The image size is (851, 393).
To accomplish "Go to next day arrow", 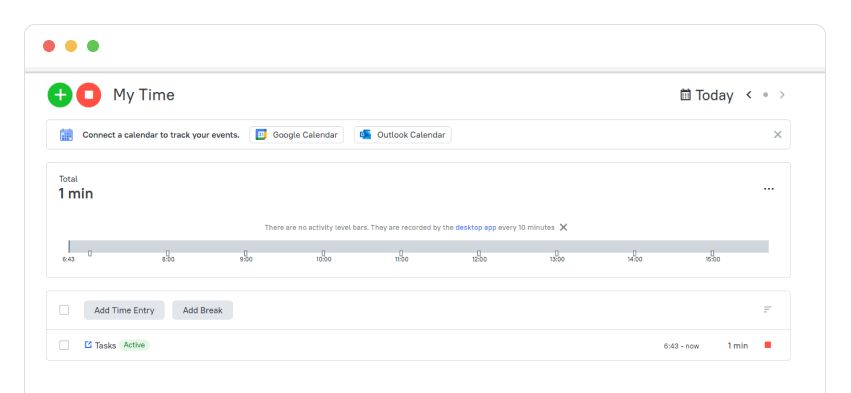I will (782, 95).
